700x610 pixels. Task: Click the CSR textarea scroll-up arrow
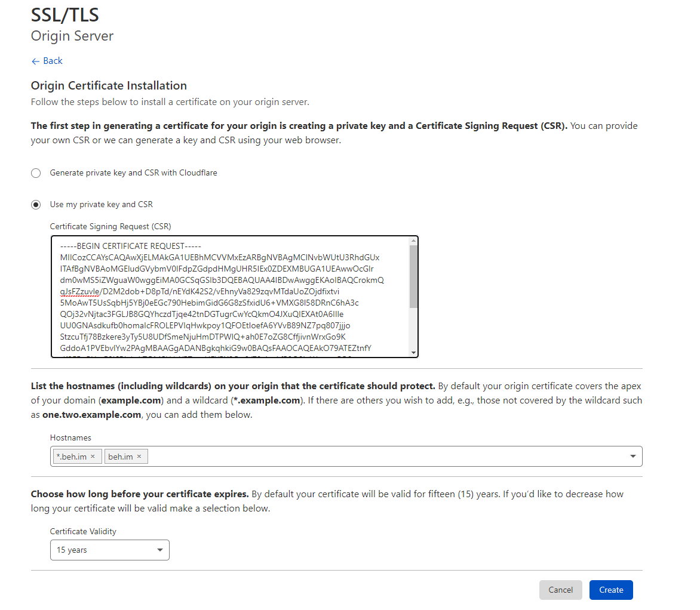click(413, 241)
